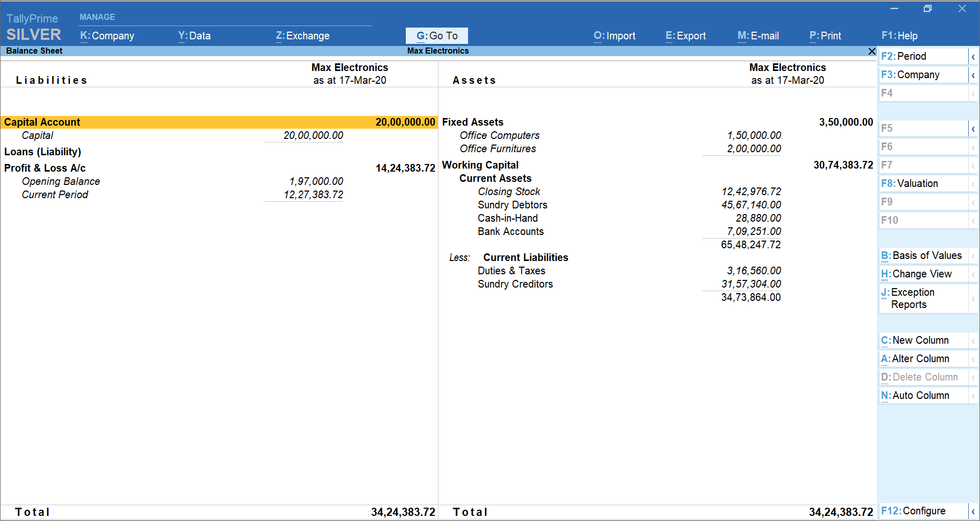The height and width of the screenshot is (521, 980).
Task: Open B: Basis of Values
Action: pos(923,255)
